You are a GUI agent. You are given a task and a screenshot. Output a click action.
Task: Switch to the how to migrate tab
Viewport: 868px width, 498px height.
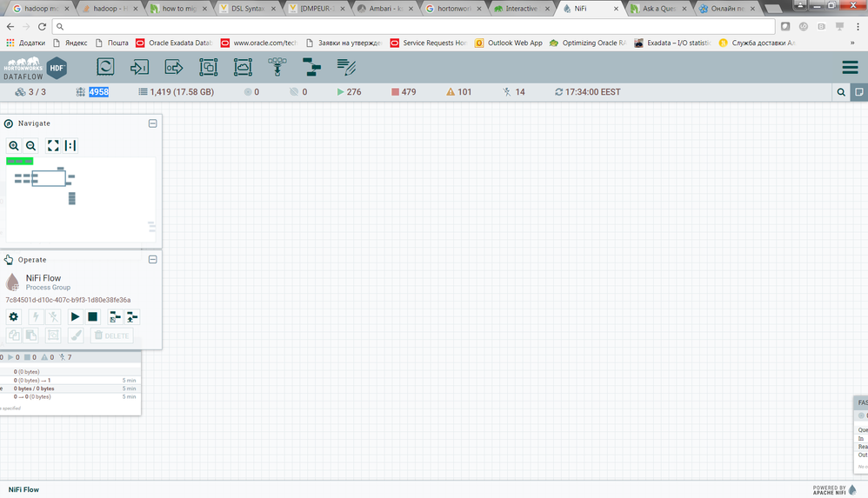(178, 9)
